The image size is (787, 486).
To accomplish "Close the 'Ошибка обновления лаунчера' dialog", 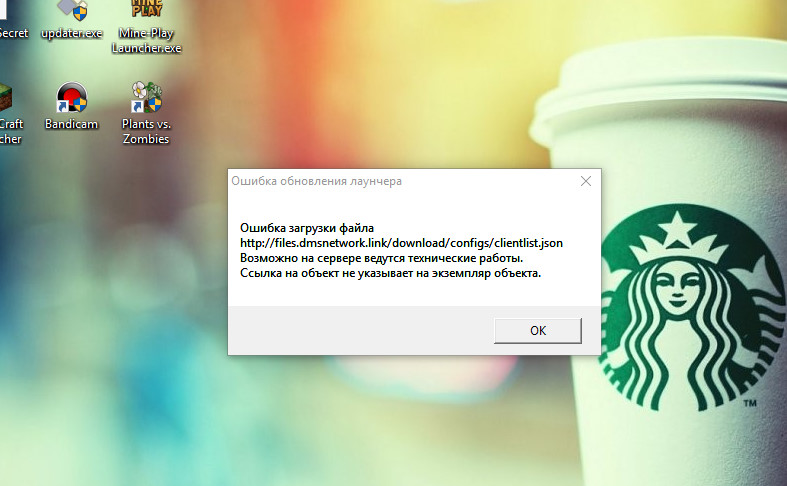I will pyautogui.click(x=586, y=181).
